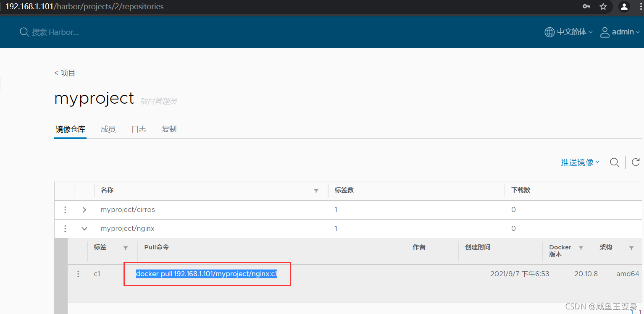Filter the 名称 column

tap(316, 191)
